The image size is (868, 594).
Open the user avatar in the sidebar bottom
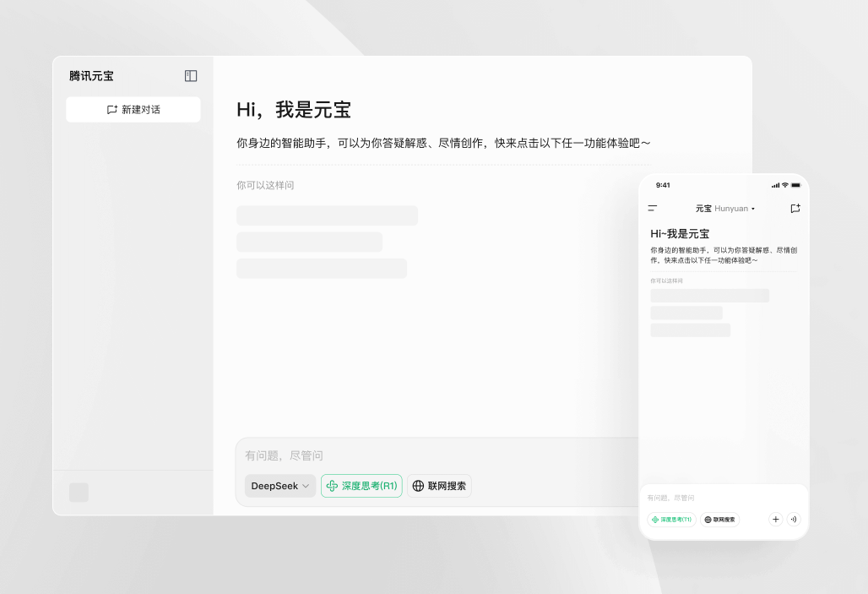79,492
